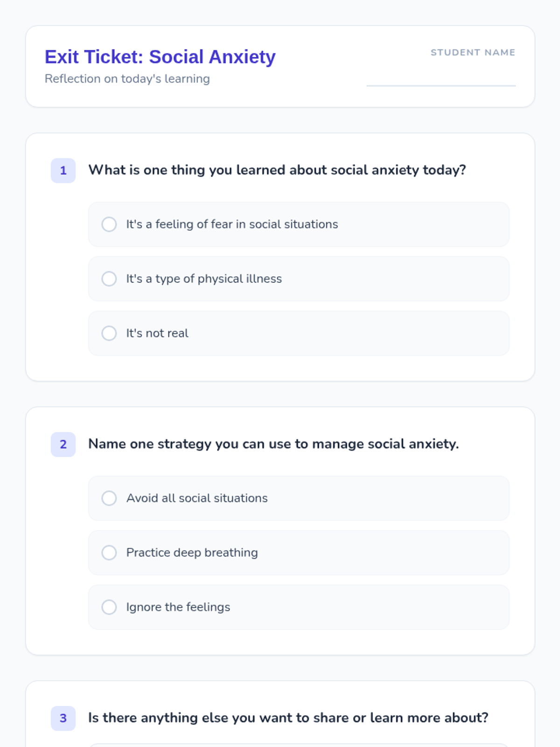
Task: Click the question 2 number badge
Action: [63, 444]
